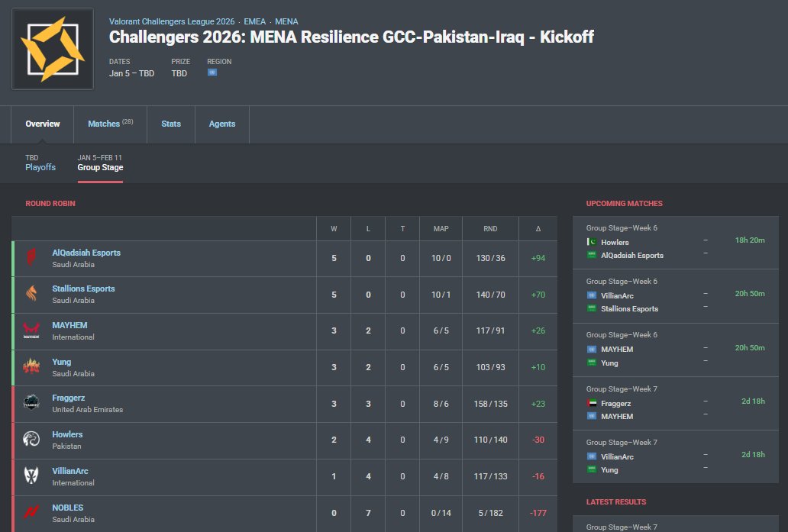Click Pakistan flag next to Howlers upcoming match

(x=592, y=242)
